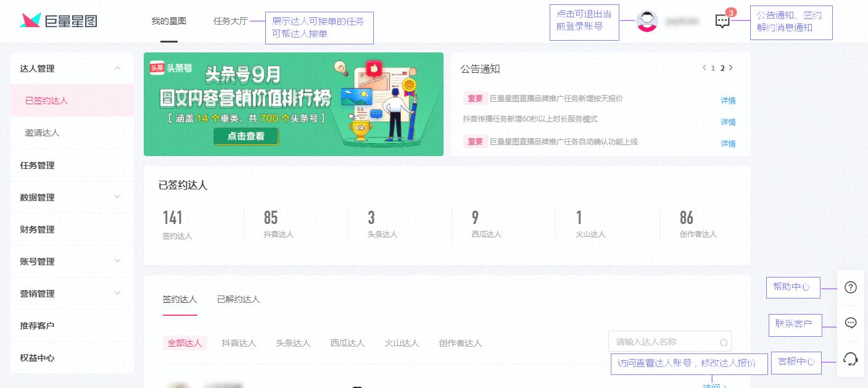Filter by 头条达人
The height and width of the screenshot is (388, 868).
click(x=294, y=343)
